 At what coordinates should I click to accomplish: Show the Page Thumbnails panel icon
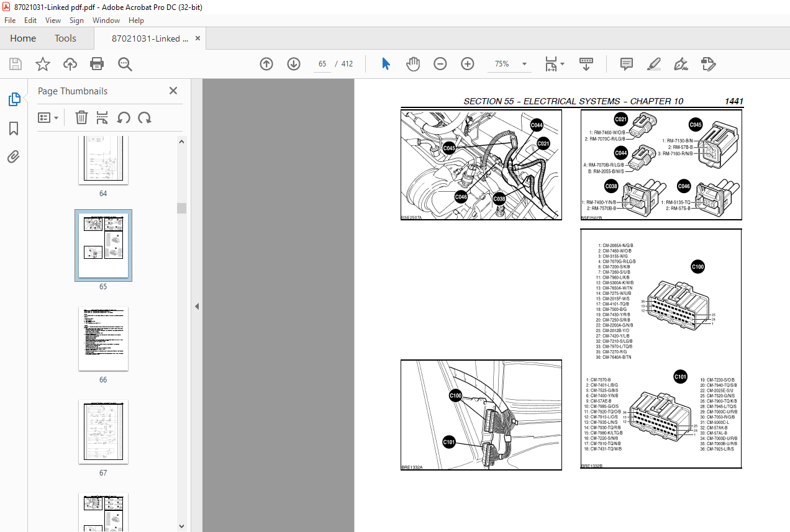click(14, 99)
